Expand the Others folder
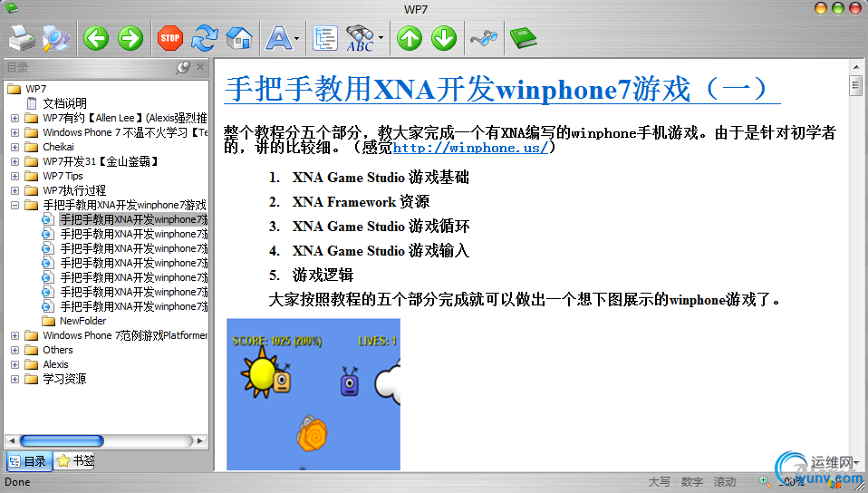Viewport: 868px width, 493px height. 14,350
